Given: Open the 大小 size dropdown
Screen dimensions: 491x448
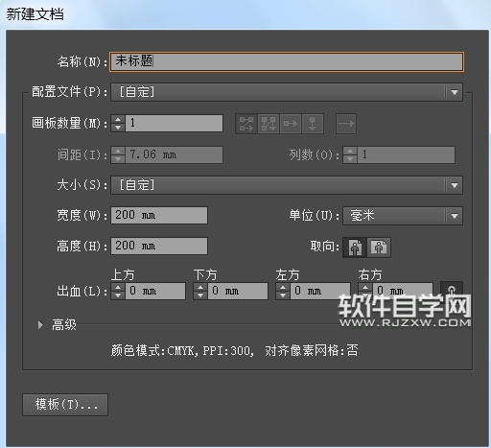Looking at the screenshot, I should (287, 185).
